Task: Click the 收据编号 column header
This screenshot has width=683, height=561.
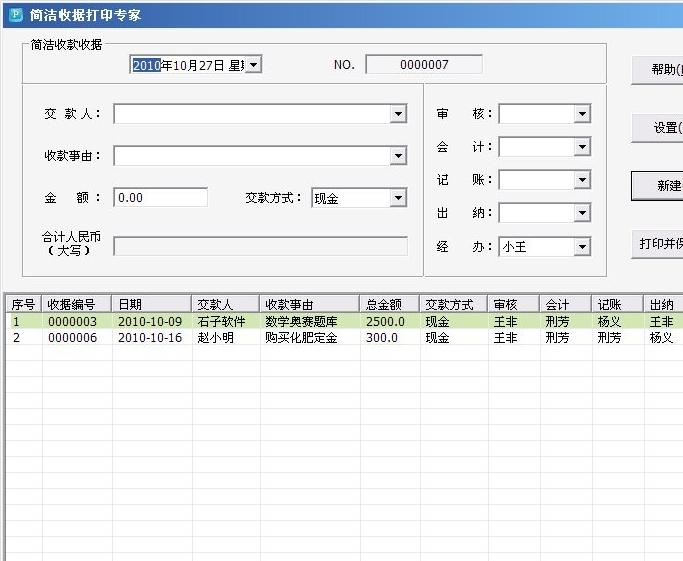Action: (x=76, y=305)
